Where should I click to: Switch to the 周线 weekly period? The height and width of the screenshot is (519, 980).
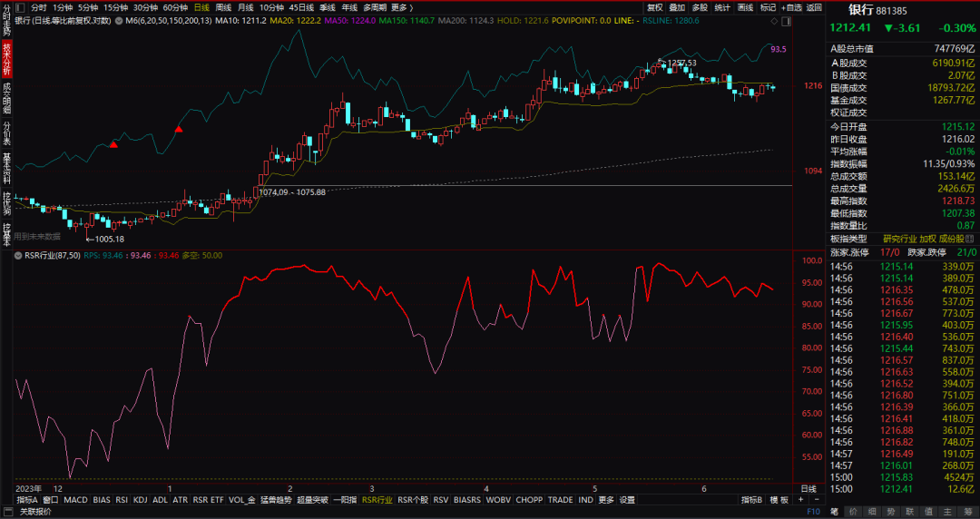[223, 7]
